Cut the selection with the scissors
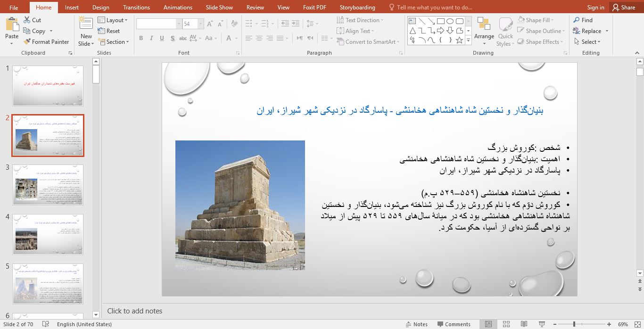The height and width of the screenshot is (329, 644). [32, 20]
